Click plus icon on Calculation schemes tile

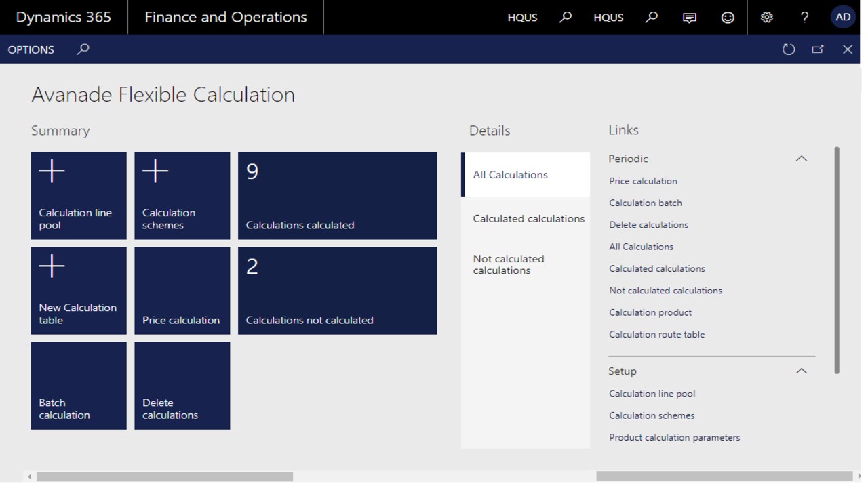point(155,171)
